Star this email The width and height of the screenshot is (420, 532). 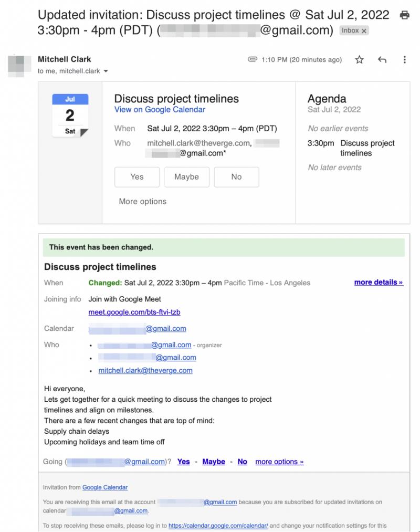(x=359, y=60)
